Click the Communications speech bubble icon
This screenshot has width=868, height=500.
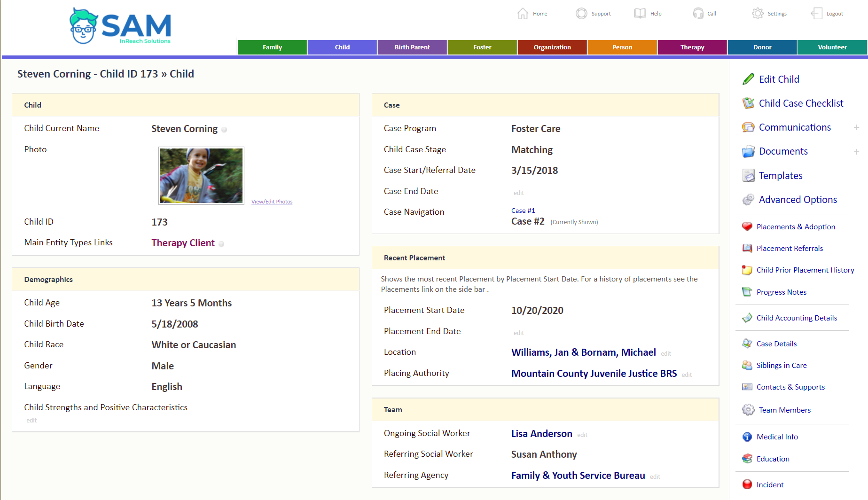pos(748,127)
